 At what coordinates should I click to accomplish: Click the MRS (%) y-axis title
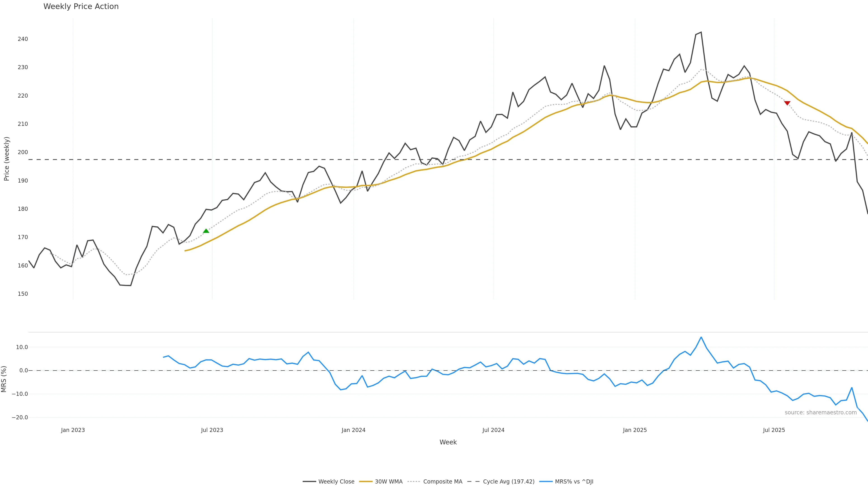pos(4,379)
